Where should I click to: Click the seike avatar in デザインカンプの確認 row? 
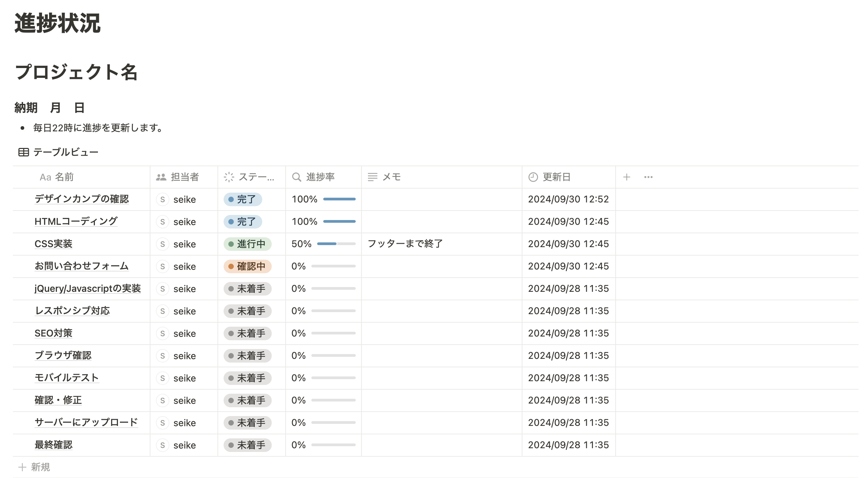(163, 199)
